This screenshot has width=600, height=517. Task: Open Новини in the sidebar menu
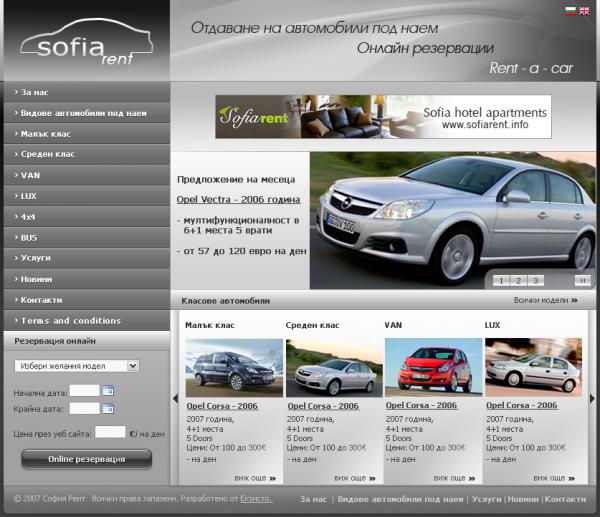point(87,279)
